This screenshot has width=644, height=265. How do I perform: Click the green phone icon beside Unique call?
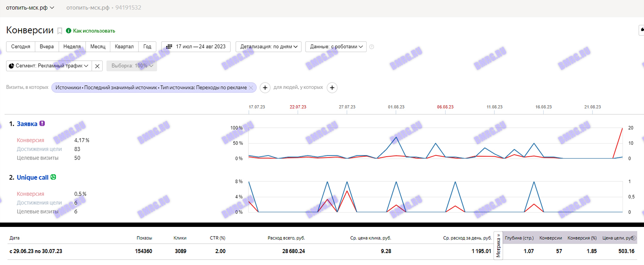coord(53,177)
